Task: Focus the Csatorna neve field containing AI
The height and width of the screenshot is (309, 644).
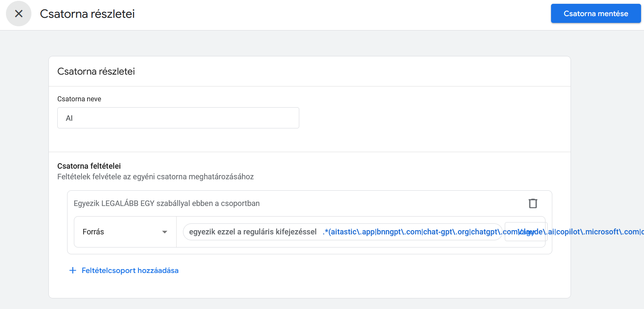Action: click(178, 118)
